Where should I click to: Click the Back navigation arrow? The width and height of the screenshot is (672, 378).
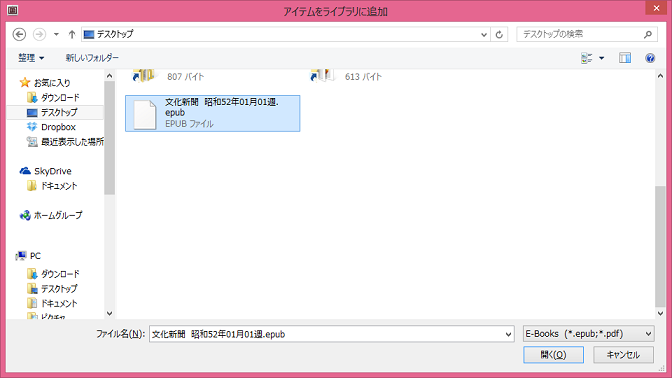[x=19, y=34]
